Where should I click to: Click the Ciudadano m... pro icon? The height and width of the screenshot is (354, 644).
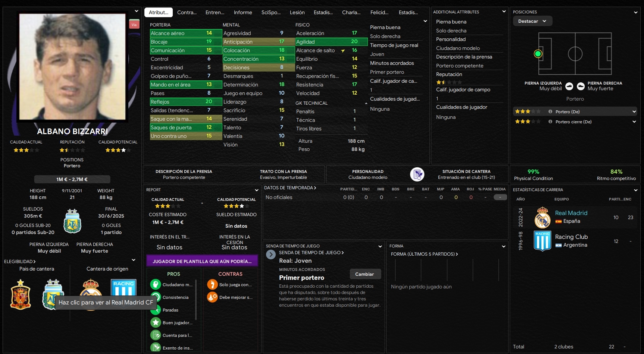point(156,285)
